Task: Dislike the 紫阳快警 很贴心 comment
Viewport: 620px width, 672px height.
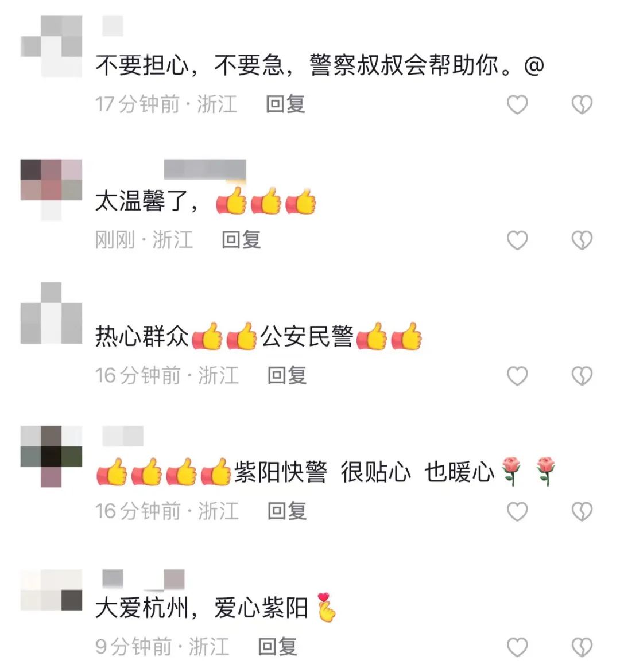Action: tap(582, 511)
